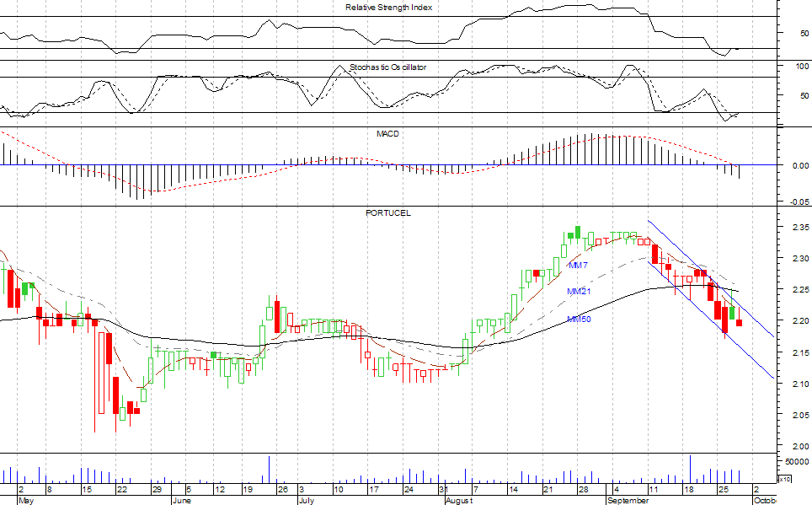Click date label 24 on time axis

pos(409,490)
